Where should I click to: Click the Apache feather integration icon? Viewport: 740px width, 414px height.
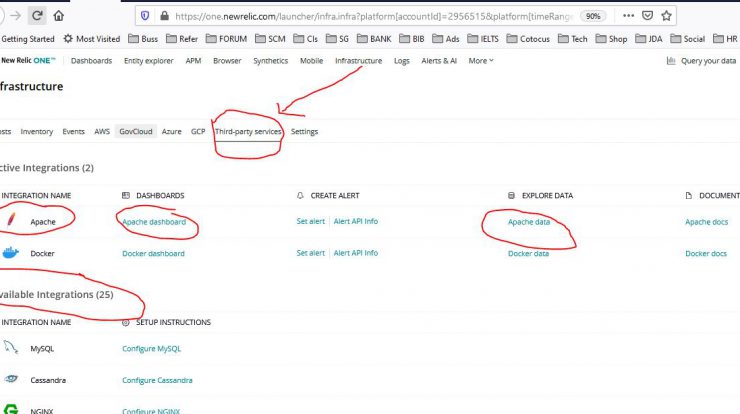click(x=11, y=220)
